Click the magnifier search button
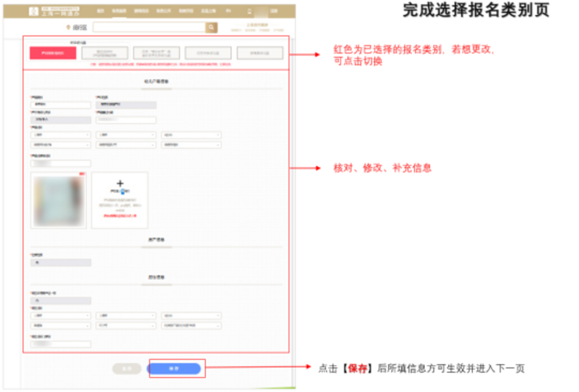Image resolution: width=579 pixels, height=392 pixels. coord(212,27)
